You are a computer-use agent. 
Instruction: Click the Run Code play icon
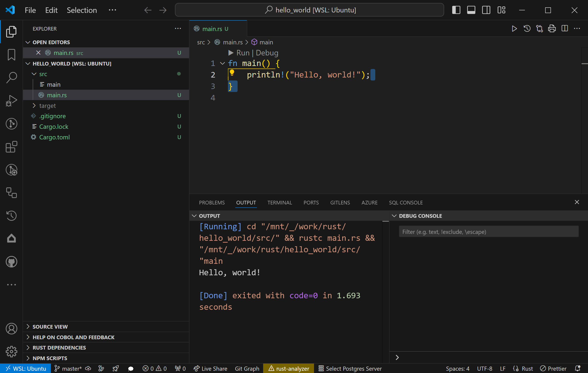(x=514, y=29)
